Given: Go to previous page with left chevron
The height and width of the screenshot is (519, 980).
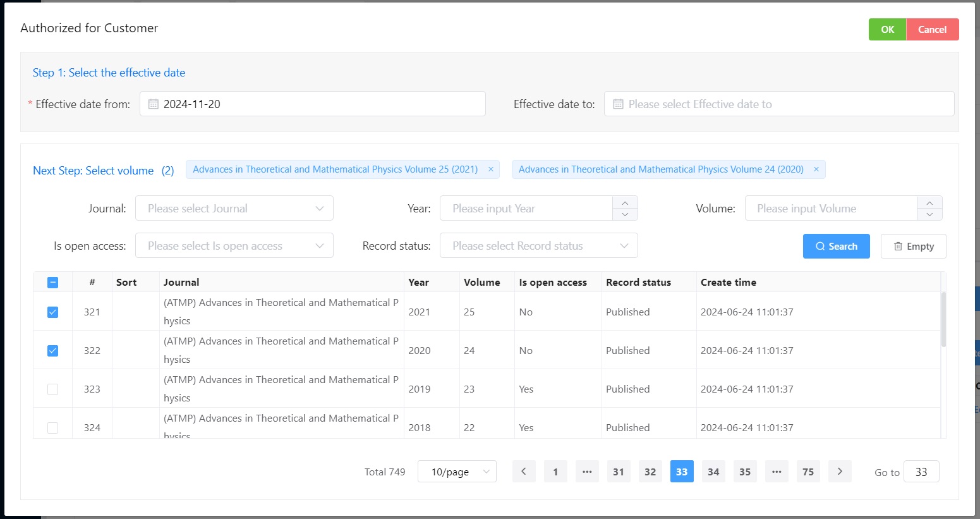Looking at the screenshot, I should pyautogui.click(x=524, y=472).
